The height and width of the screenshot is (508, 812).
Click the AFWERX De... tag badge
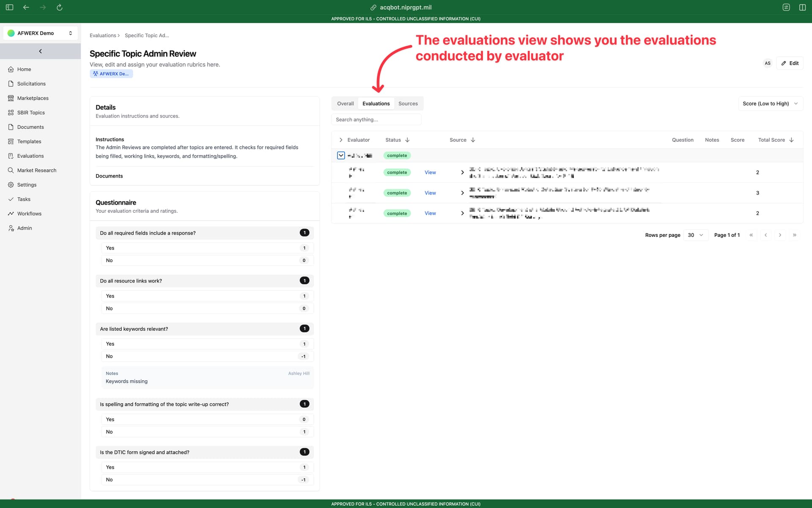(x=111, y=74)
